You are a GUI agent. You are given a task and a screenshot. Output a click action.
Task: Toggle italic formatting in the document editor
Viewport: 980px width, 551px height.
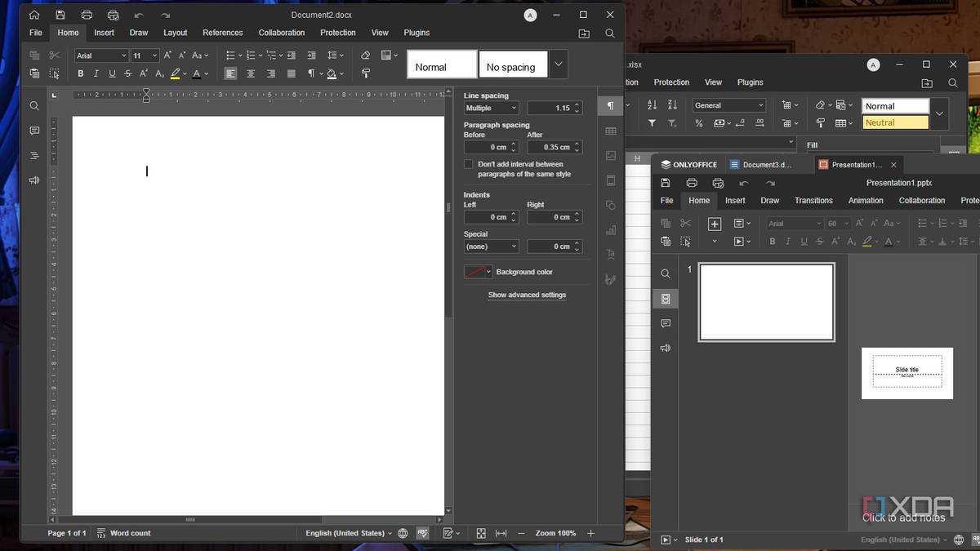pos(96,73)
